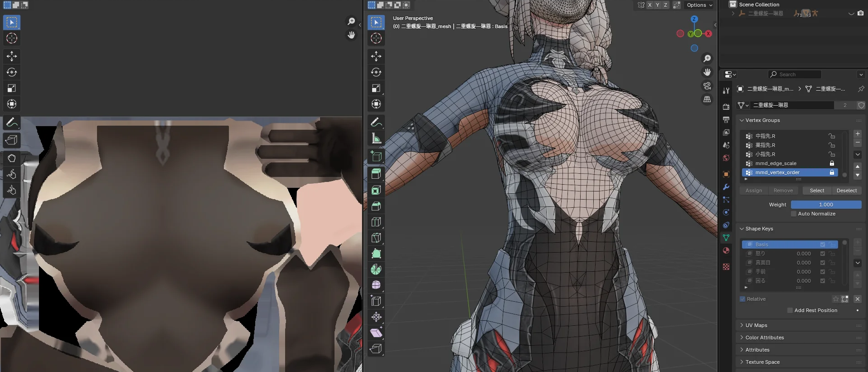Choose the Scale tool in 3D viewport
The height and width of the screenshot is (372, 868).
[x=376, y=88]
